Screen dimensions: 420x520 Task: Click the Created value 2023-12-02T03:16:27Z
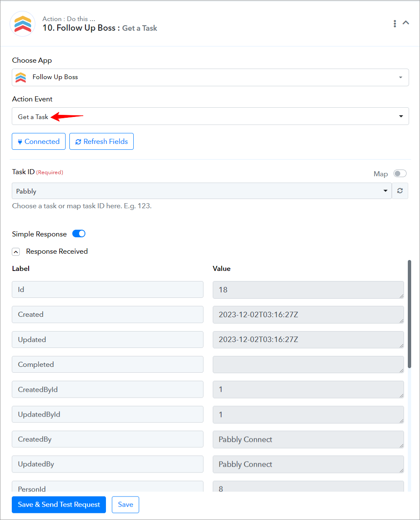308,315
